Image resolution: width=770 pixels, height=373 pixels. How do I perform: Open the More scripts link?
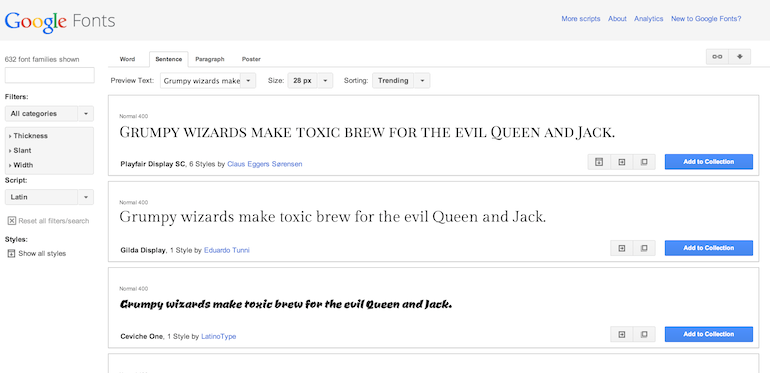[x=581, y=19]
